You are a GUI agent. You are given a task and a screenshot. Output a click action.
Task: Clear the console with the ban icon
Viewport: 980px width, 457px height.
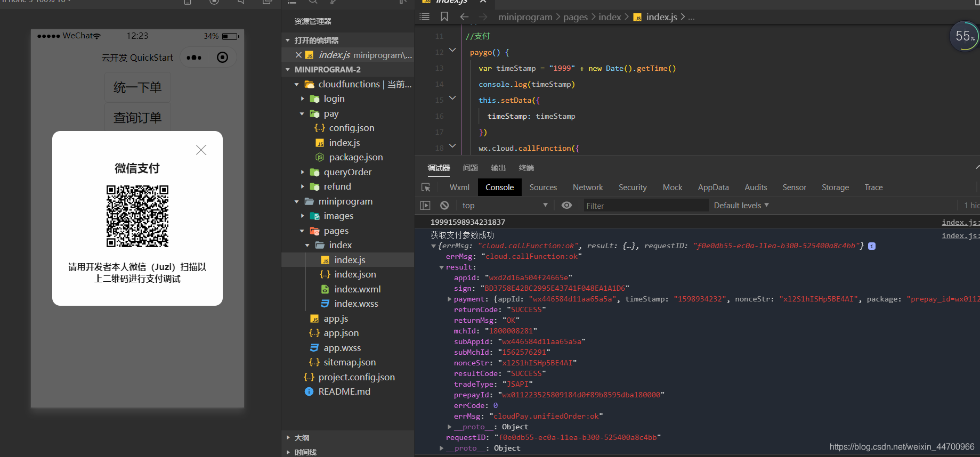pyautogui.click(x=444, y=206)
